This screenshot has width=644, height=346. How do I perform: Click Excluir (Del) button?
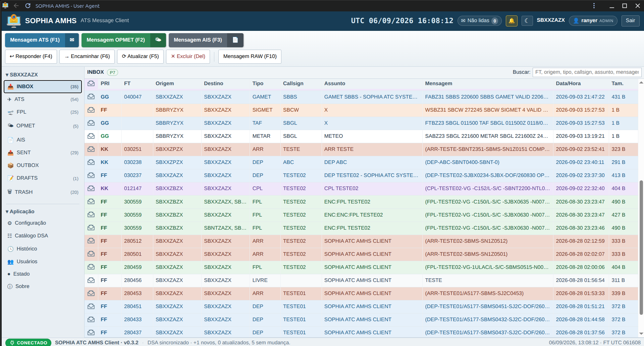click(x=188, y=56)
